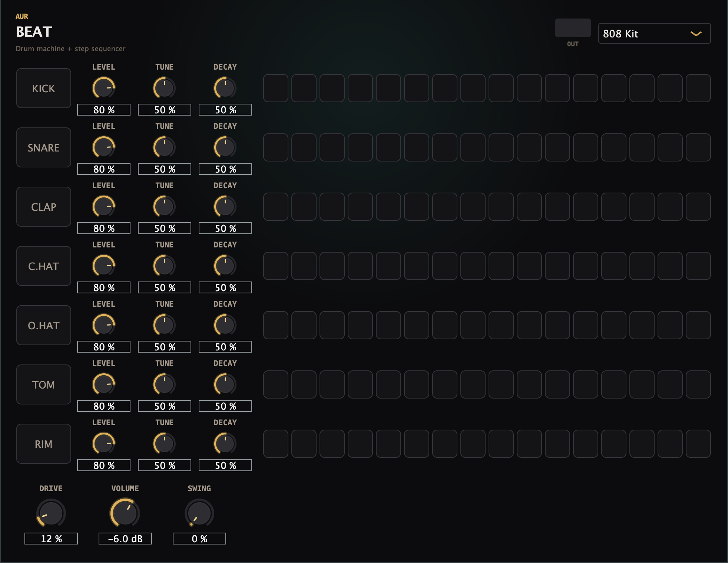Toggle step 16 in the RIM row
This screenshot has width=728, height=563.
pyautogui.click(x=698, y=444)
